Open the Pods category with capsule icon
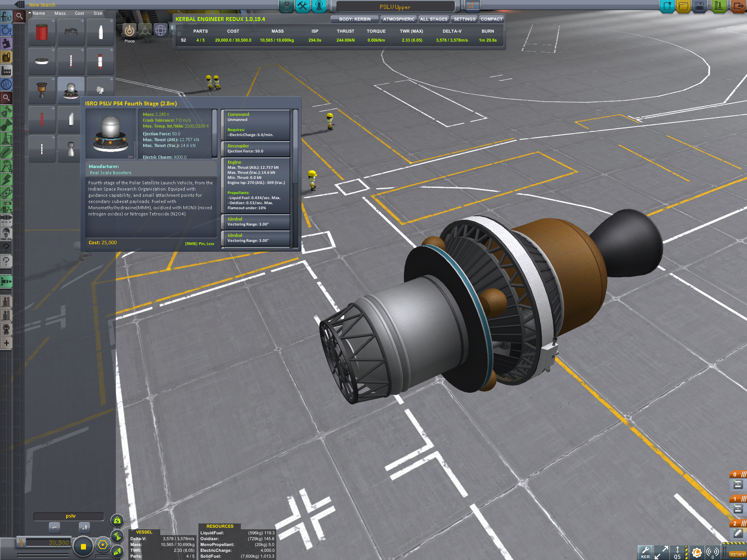Viewport: 747px width, 560px height. tap(6, 112)
